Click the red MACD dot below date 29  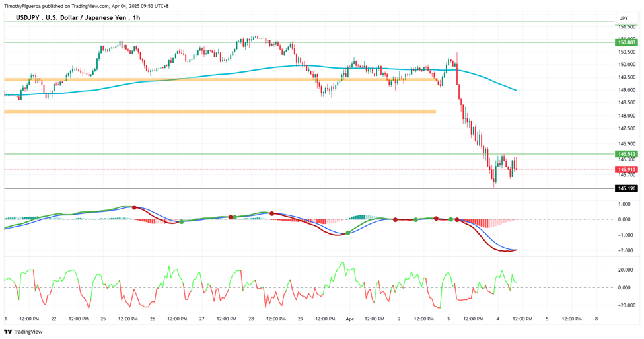click(x=271, y=213)
